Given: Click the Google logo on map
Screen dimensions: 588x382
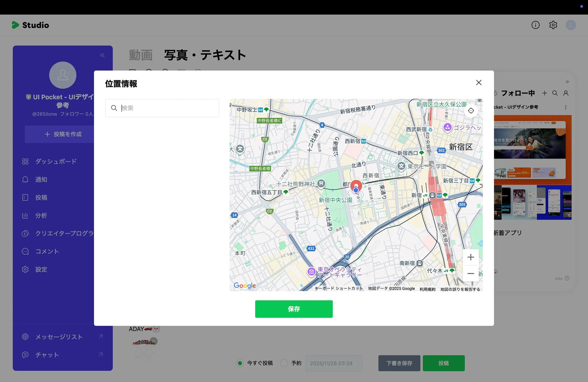Looking at the screenshot, I should (x=245, y=286).
